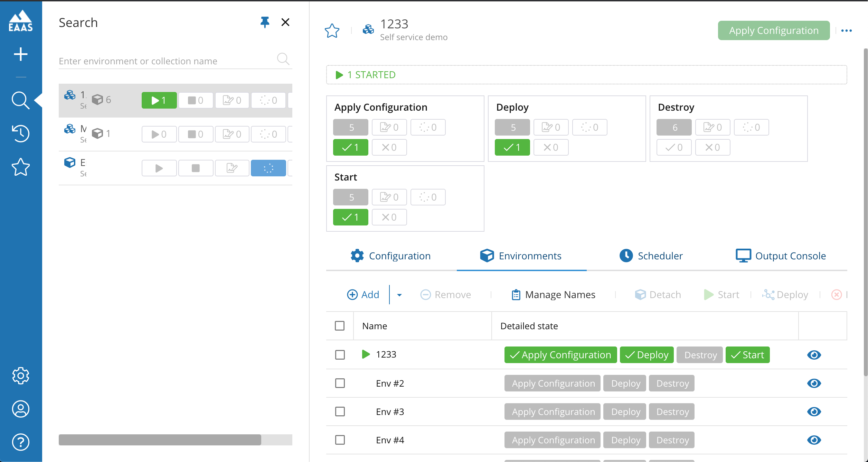This screenshot has width=868, height=462.
Task: Select the 1233 environment checkbox
Action: coord(340,355)
